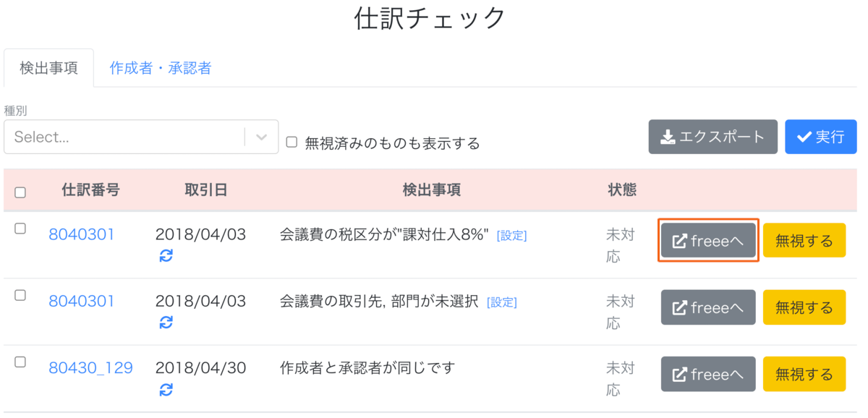The height and width of the screenshot is (418, 868).
Task: Click the chevron arrow of 種別 selector
Action: click(262, 137)
